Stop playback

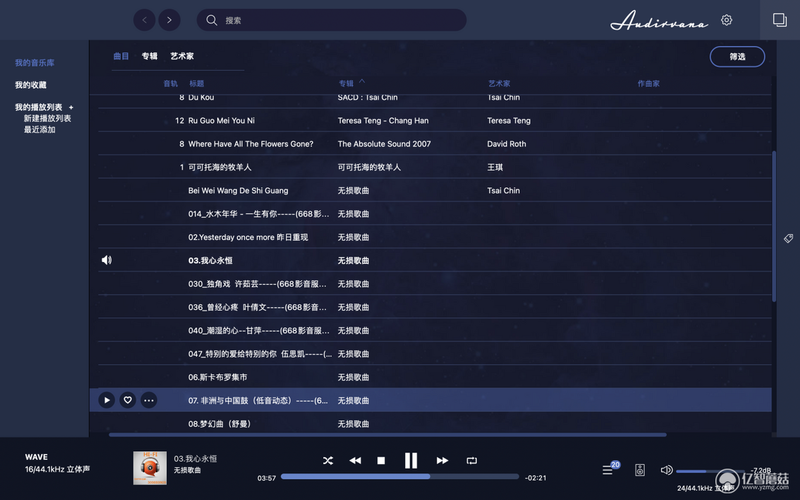[381, 461]
